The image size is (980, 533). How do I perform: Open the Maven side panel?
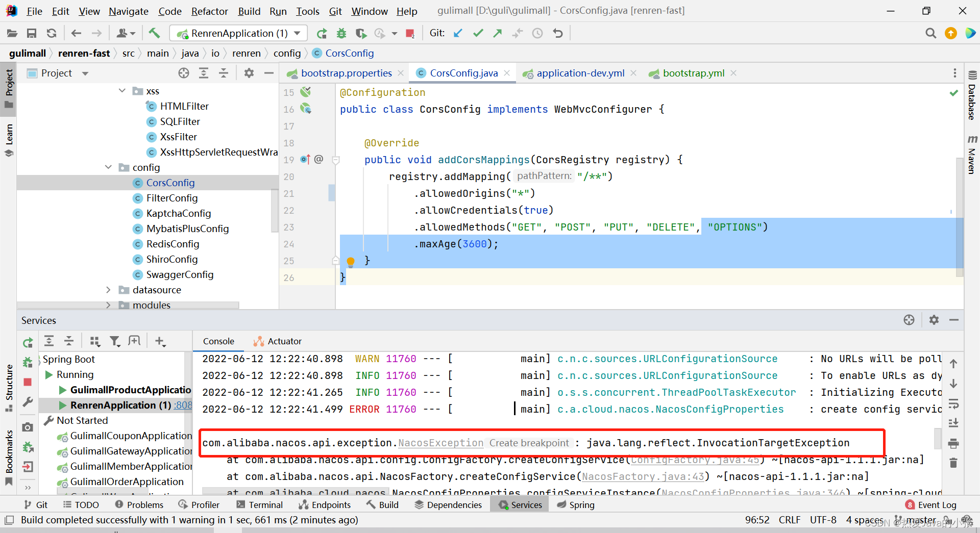[972, 155]
